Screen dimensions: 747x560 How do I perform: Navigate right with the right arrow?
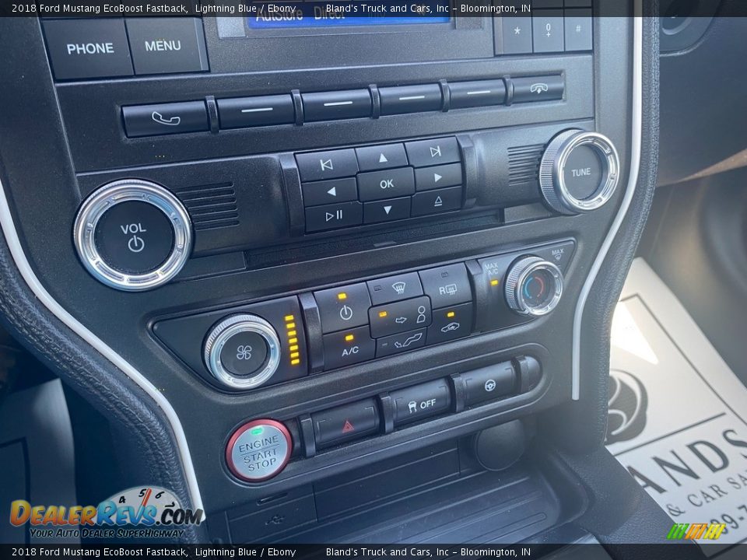pos(438,177)
